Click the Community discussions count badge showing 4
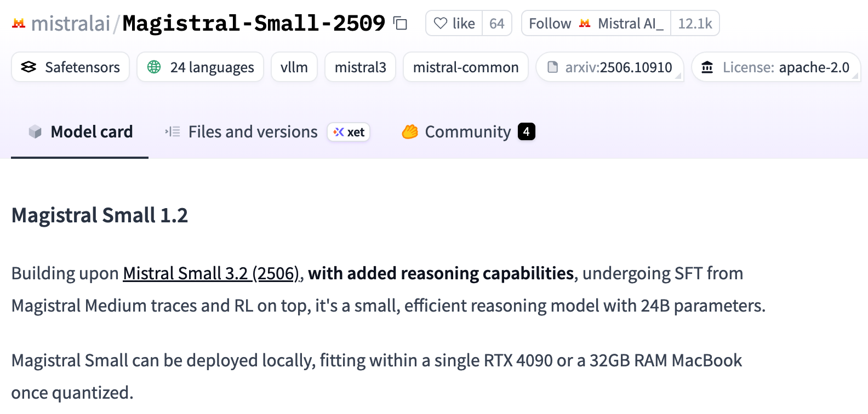 [x=526, y=131]
